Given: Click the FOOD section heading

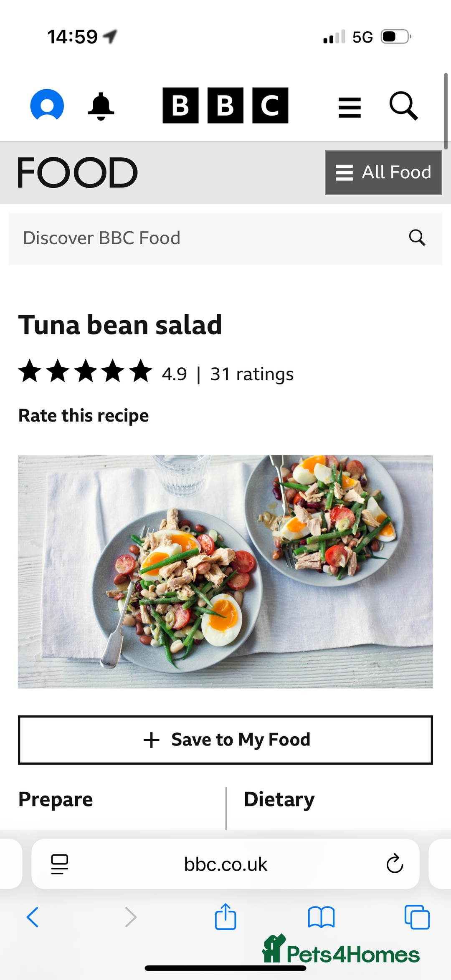Looking at the screenshot, I should (78, 172).
